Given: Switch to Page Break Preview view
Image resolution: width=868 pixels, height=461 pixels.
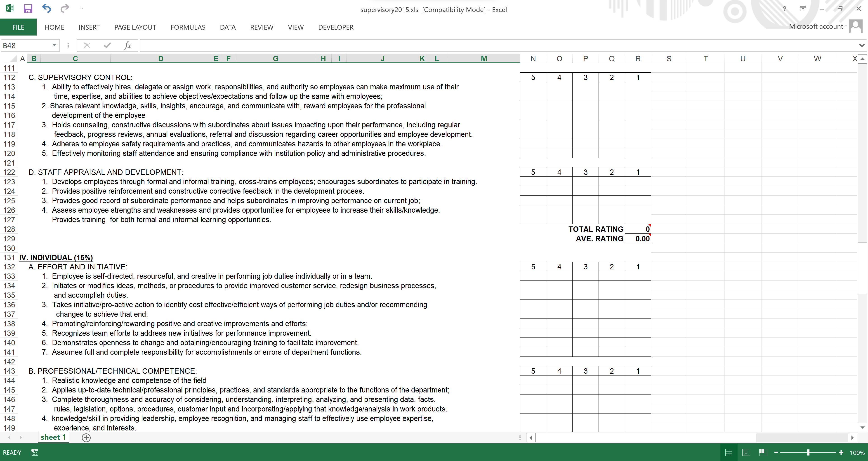Looking at the screenshot, I should (x=763, y=453).
